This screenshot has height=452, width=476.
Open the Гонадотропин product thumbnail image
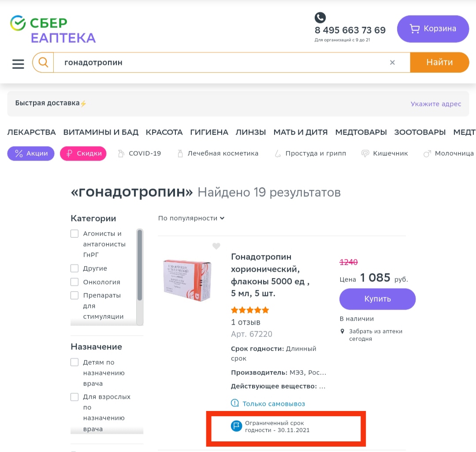(x=187, y=280)
